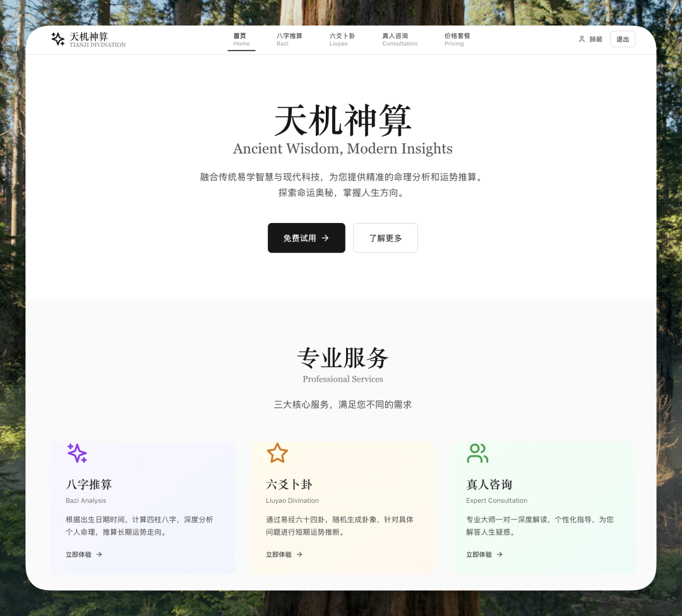The width and height of the screenshot is (682, 616).
Task: Click the 'Professional Services' subtitle
Action: tap(343, 379)
